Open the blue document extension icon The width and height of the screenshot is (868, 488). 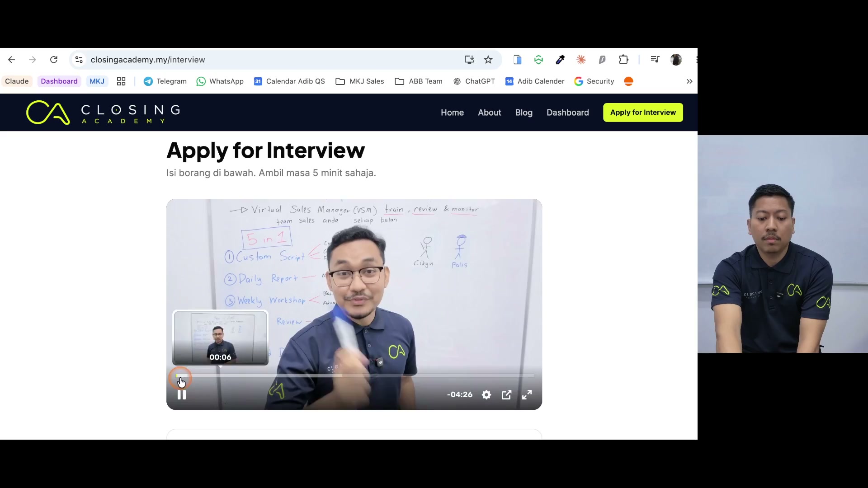tap(518, 60)
